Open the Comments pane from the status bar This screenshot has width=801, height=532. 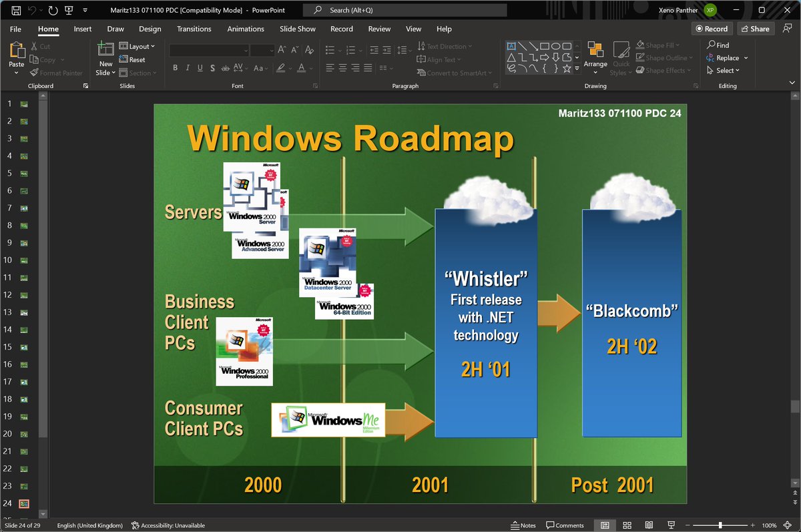[565, 525]
